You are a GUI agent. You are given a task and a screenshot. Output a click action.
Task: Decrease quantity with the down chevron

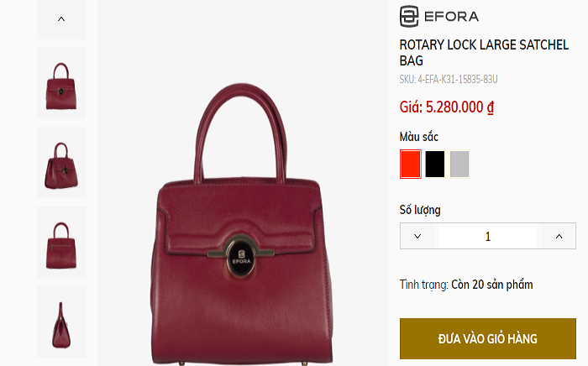pyautogui.click(x=417, y=236)
